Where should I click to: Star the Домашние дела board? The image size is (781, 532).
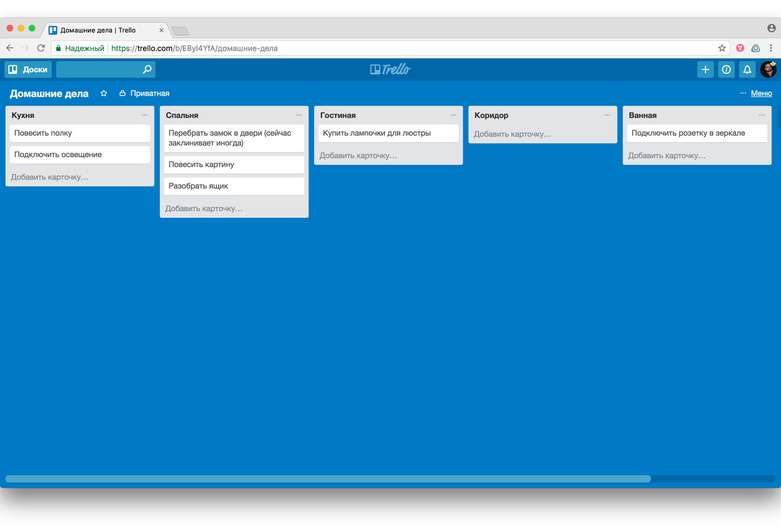pyautogui.click(x=103, y=93)
